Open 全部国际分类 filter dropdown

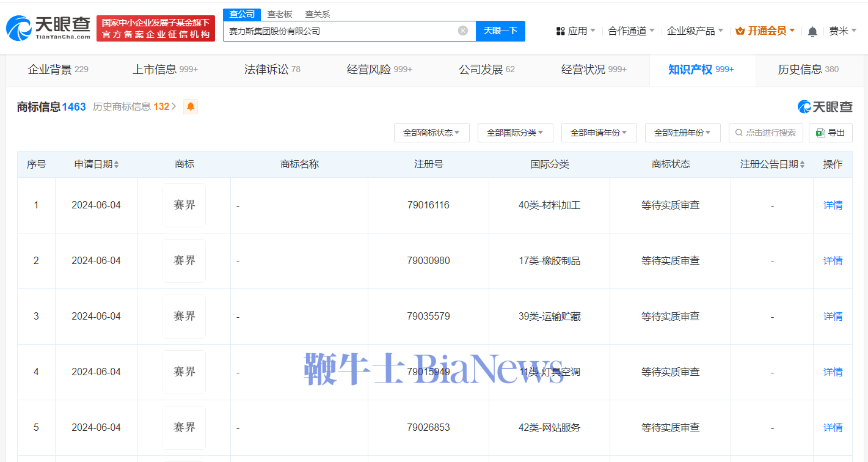pos(515,133)
